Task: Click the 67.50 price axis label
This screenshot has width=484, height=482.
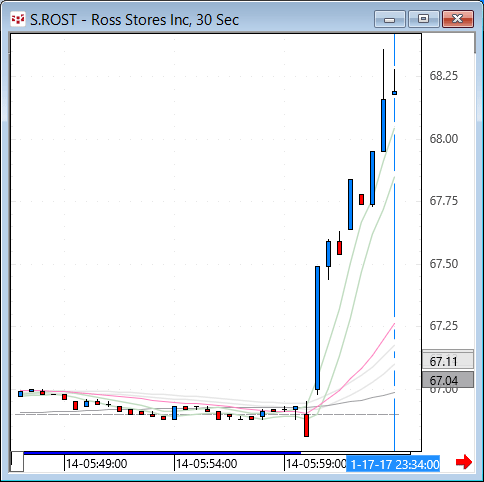Action: [x=444, y=264]
